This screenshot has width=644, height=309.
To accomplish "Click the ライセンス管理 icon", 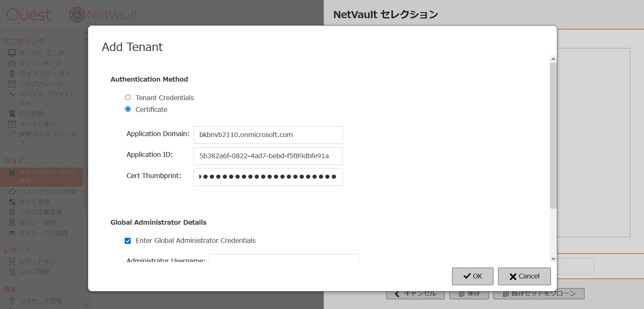I will click(x=12, y=301).
